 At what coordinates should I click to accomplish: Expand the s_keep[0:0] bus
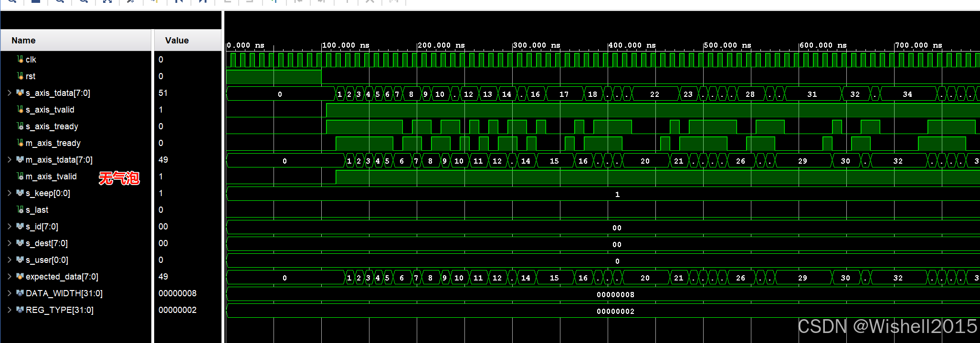point(9,193)
